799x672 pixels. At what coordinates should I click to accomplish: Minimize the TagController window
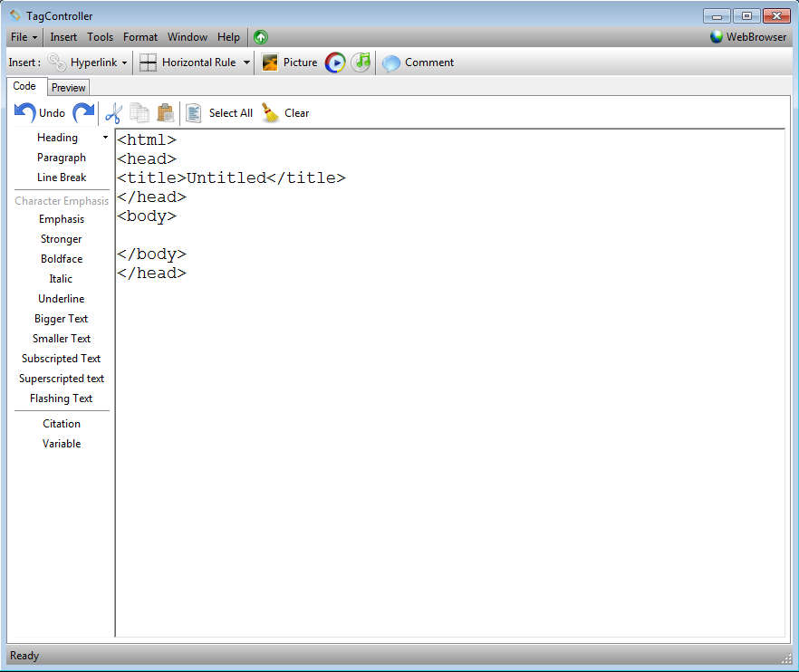tap(717, 16)
